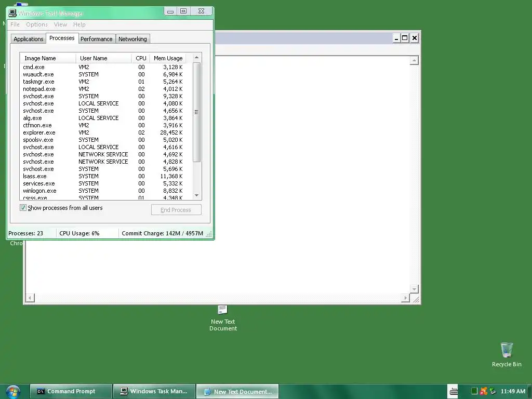Click the Commit Charge status bar entry
Screen dimensions: 532x399
point(162,233)
